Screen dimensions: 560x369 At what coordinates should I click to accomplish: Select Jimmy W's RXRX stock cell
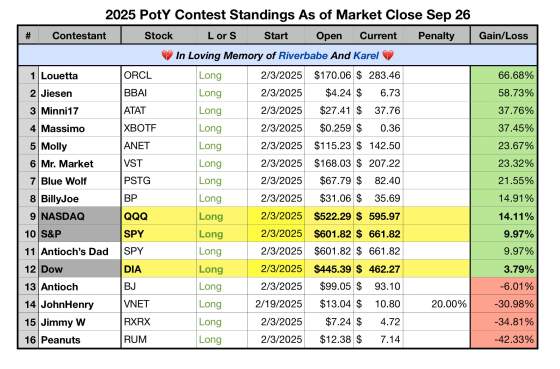tap(159, 322)
